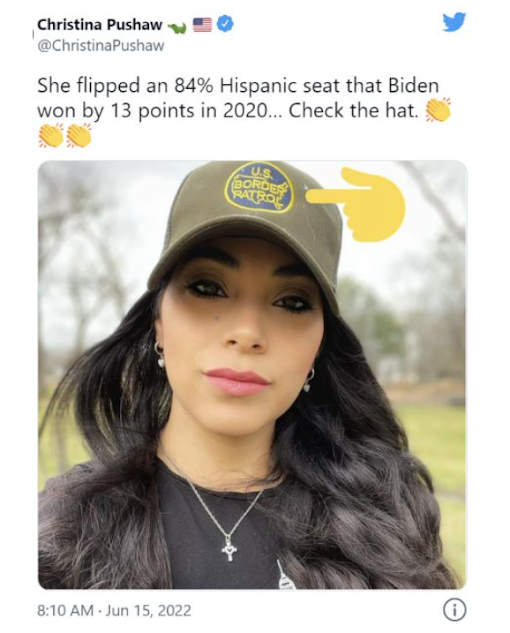Open the tweet info circle icon

tap(455, 610)
